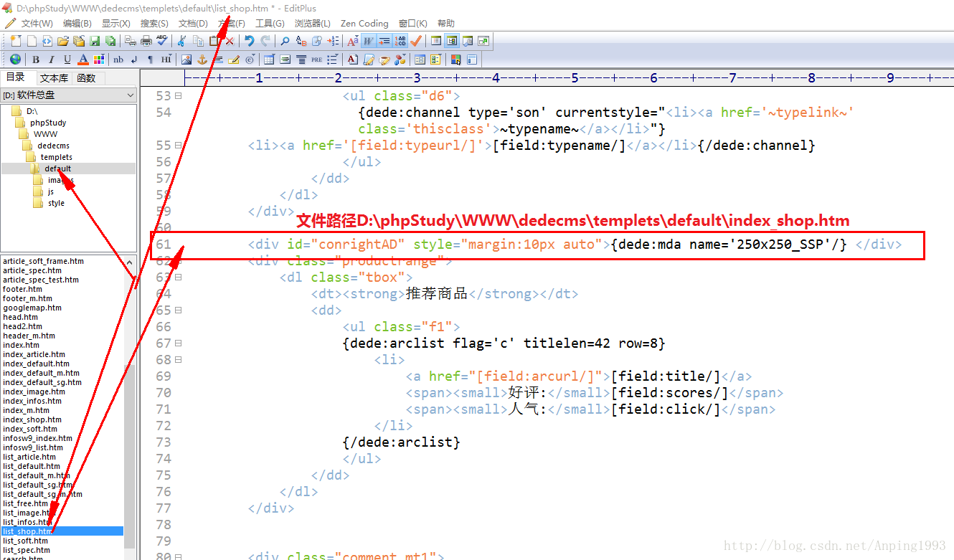Insert an image tag using picture icon
954x560 pixels.
point(186,60)
